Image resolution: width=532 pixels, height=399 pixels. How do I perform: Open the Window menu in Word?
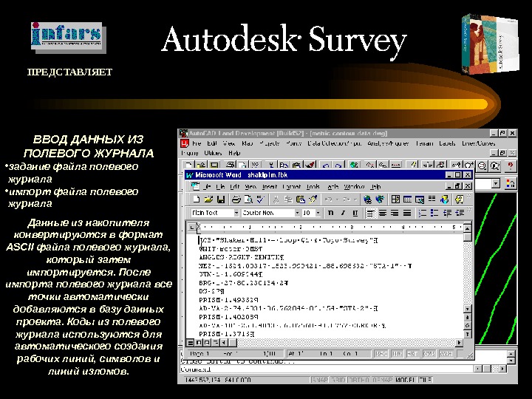pos(354,187)
